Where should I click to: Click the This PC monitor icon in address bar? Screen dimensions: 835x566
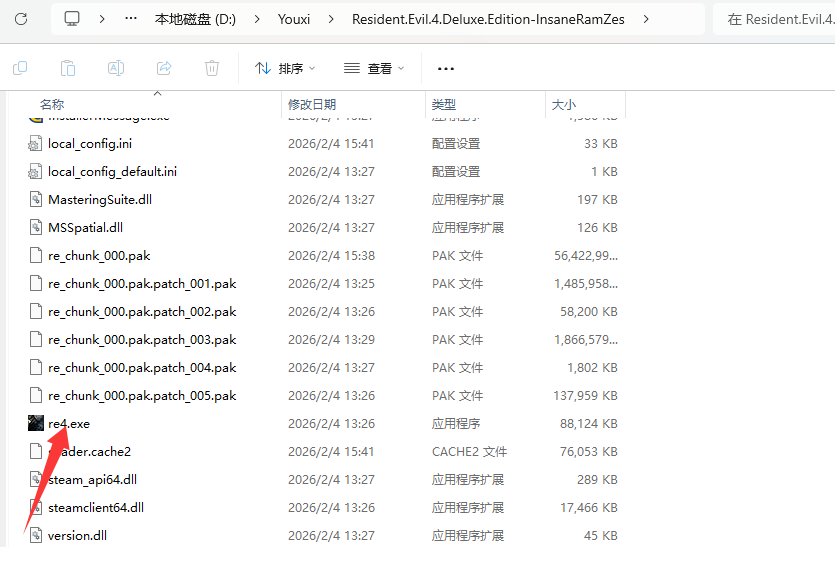tap(72, 19)
